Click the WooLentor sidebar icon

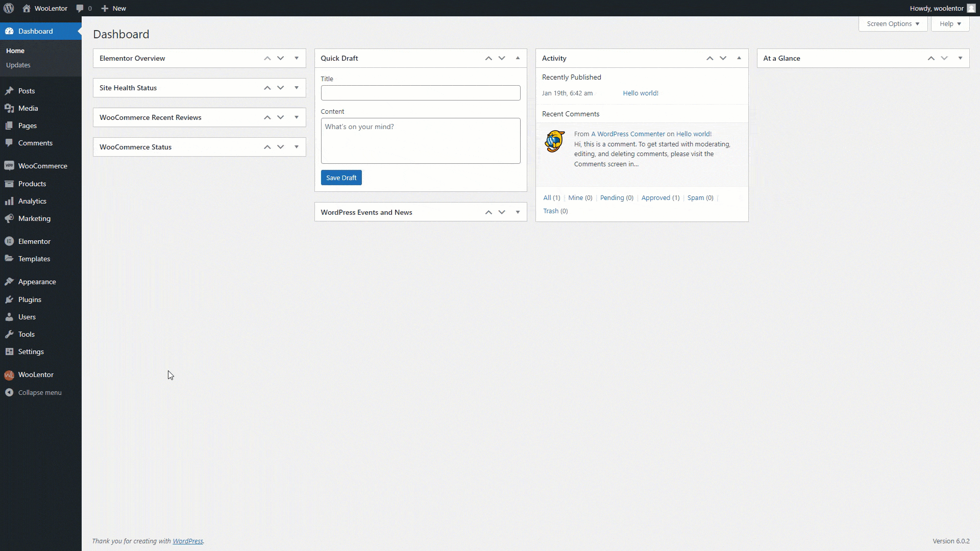tap(9, 375)
